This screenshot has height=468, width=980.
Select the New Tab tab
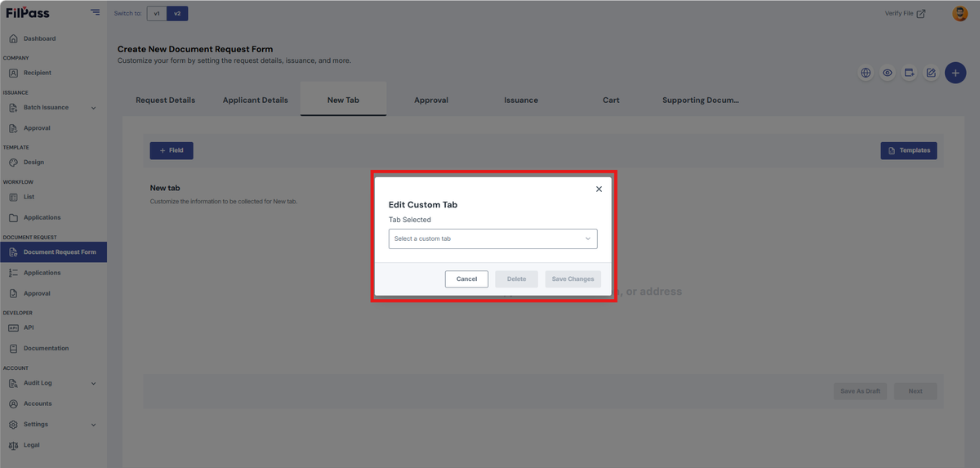[343, 100]
